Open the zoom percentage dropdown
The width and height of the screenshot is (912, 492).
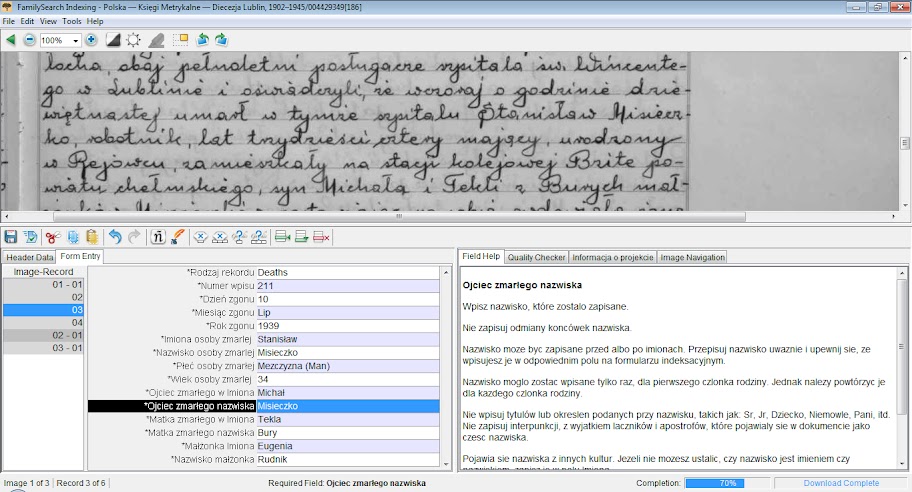coord(74,40)
